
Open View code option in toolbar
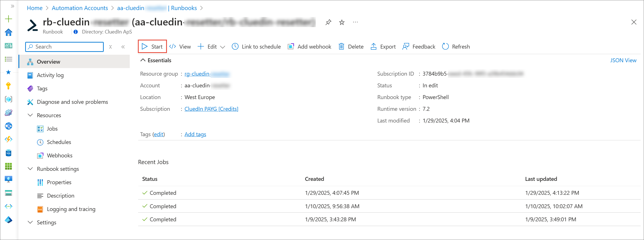(180, 47)
